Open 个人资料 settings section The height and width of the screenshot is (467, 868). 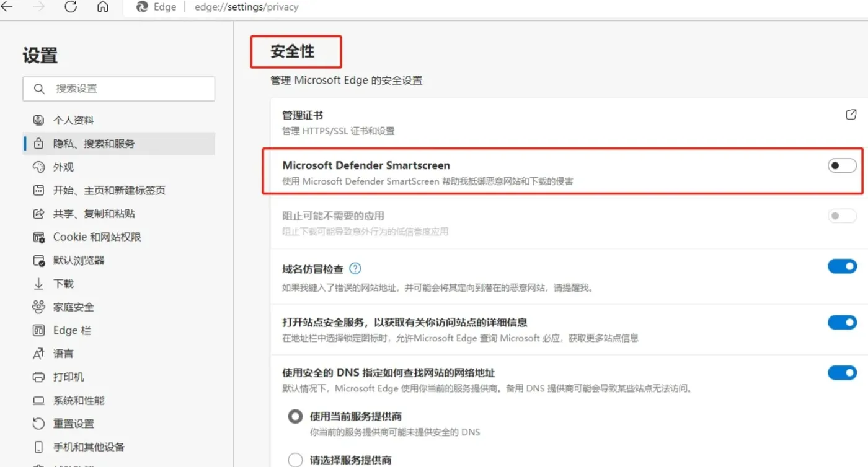pyautogui.click(x=119, y=120)
